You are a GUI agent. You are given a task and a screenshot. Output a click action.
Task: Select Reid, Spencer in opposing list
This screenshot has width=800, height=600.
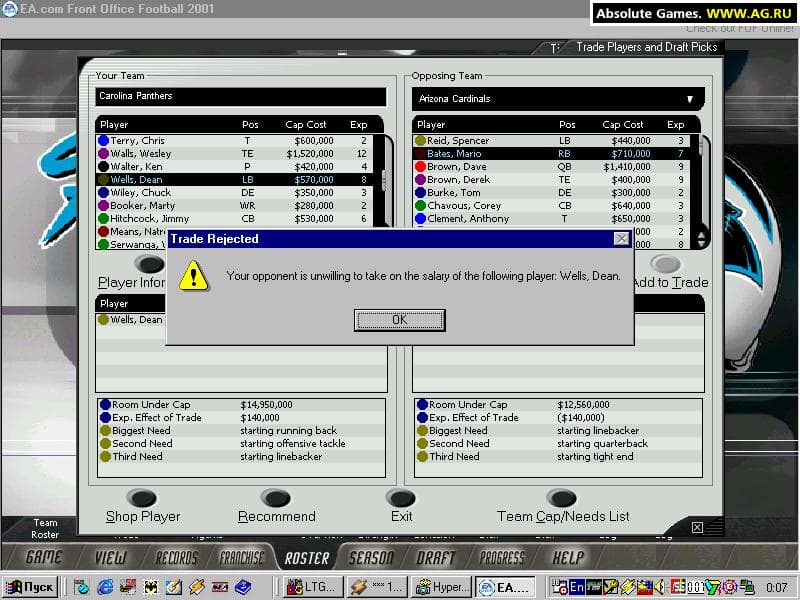click(551, 140)
